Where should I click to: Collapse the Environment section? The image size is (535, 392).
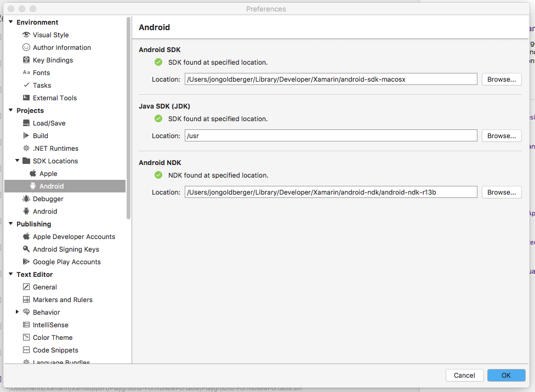tap(10, 22)
